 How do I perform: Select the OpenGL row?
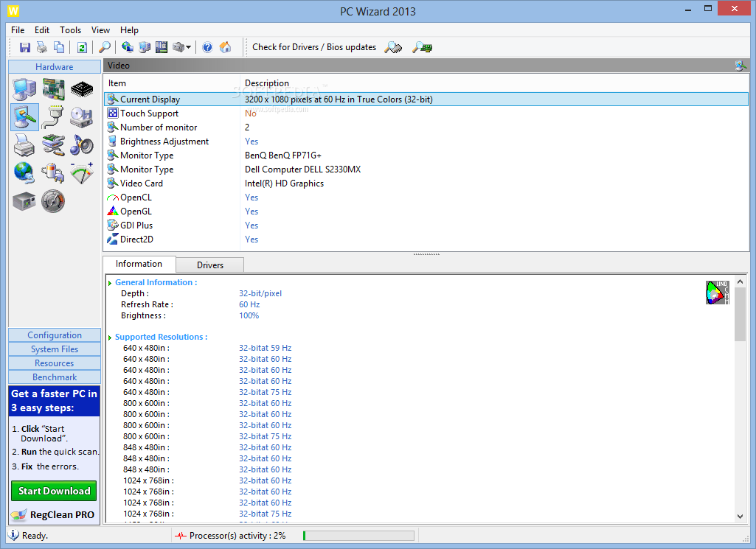click(x=426, y=211)
